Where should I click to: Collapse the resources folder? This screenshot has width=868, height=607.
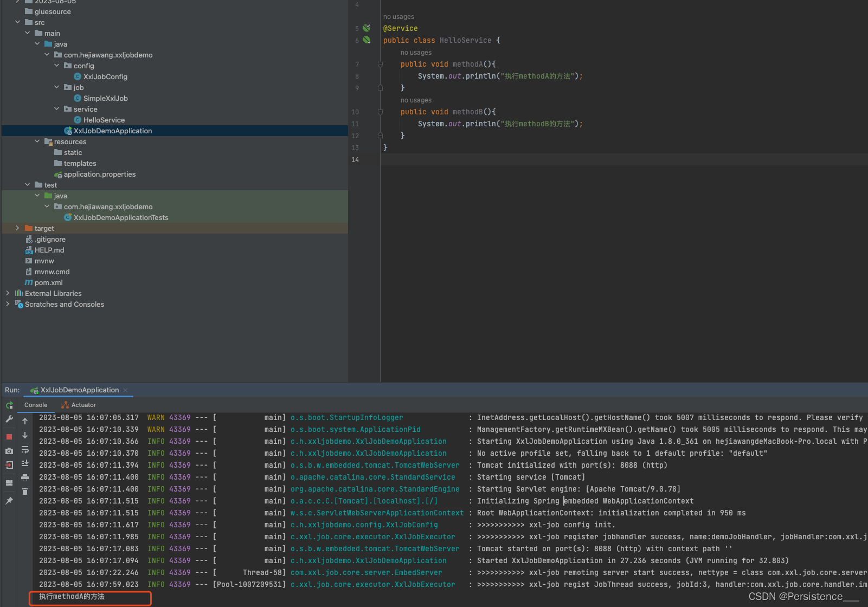[x=37, y=141]
